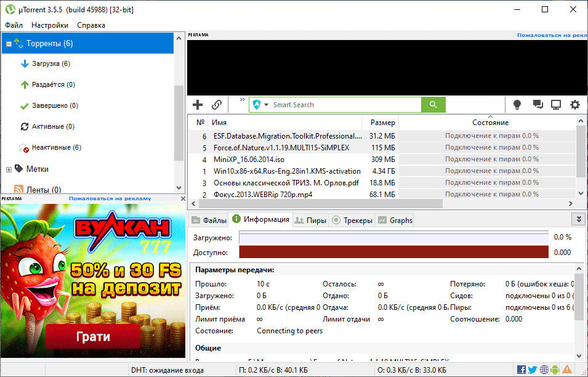Click the Facebook icon in status bar
Screen dimensions: 588x377
pos(522,370)
